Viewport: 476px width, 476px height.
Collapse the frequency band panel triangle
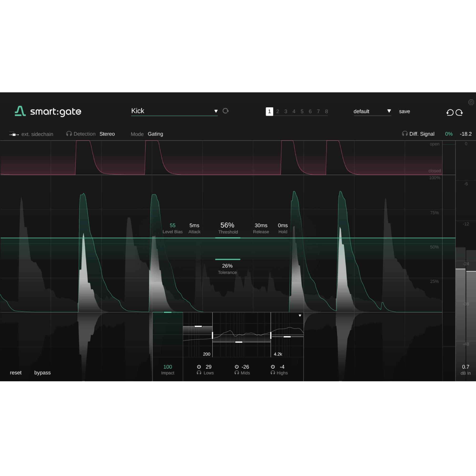300,315
